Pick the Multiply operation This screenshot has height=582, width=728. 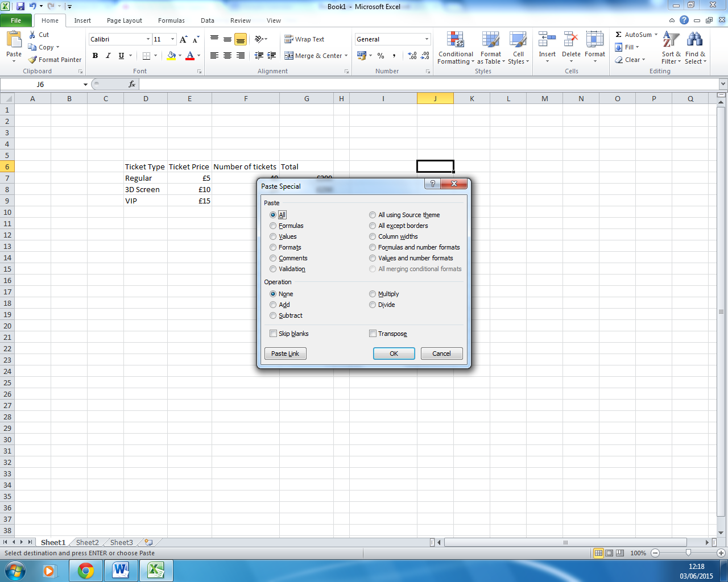[x=373, y=294]
